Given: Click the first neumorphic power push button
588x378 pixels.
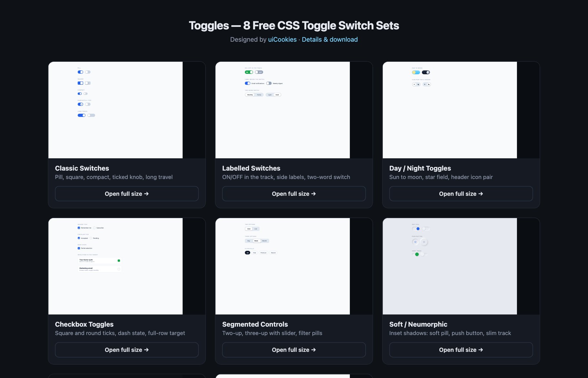Looking at the screenshot, I should 415,242.
